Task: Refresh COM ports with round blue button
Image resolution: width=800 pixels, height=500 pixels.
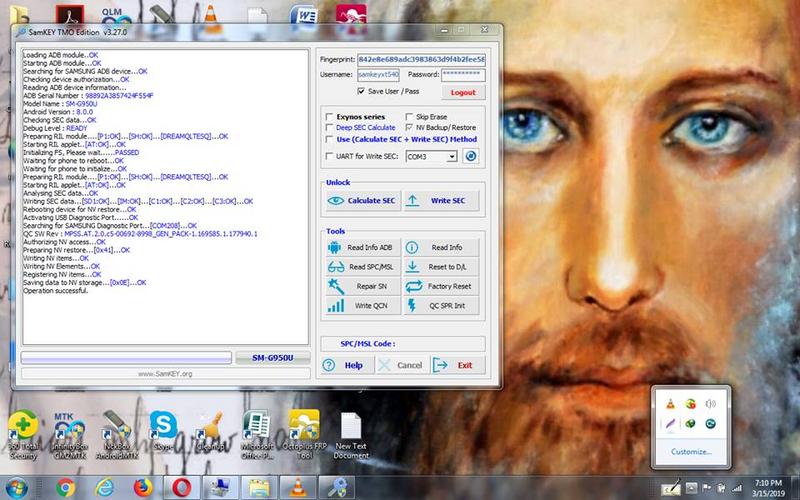Action: tap(471, 156)
